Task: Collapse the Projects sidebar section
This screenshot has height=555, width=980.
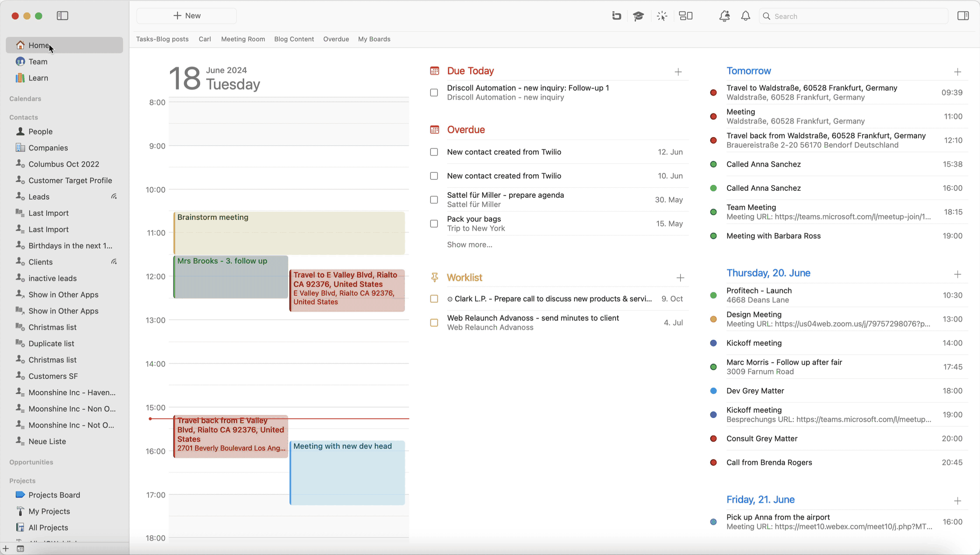Action: 23,481
